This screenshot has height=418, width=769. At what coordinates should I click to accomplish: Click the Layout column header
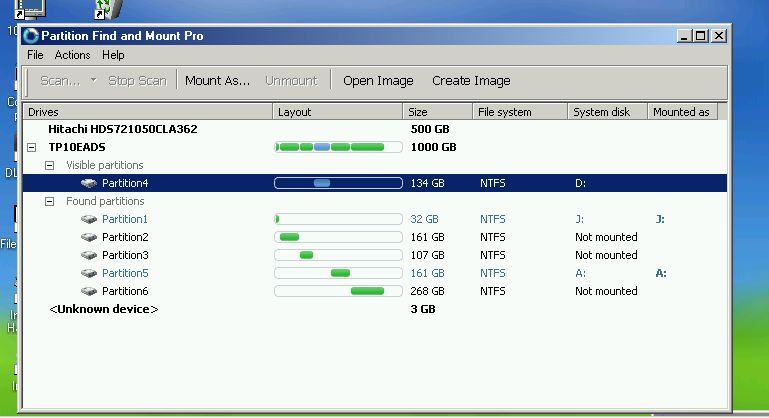pos(338,112)
